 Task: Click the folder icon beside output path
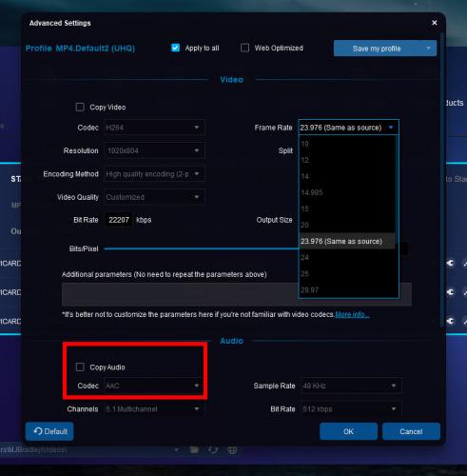194,449
